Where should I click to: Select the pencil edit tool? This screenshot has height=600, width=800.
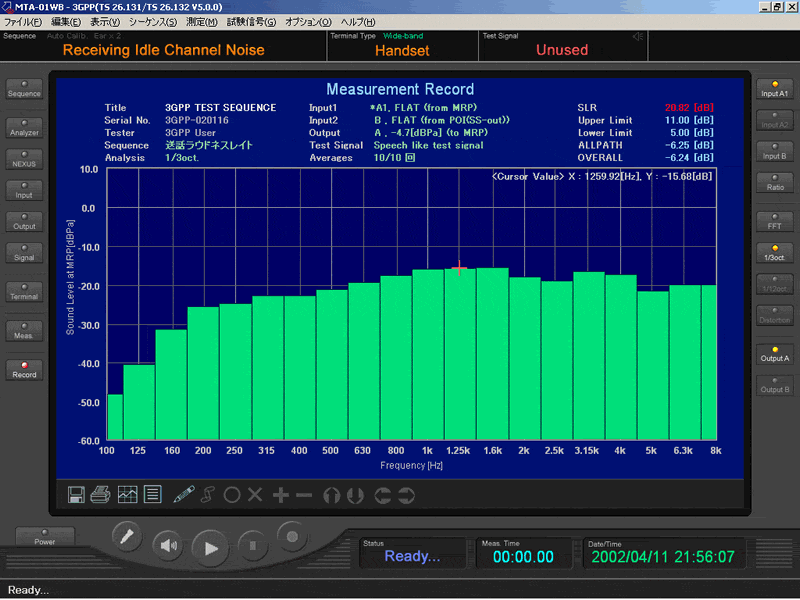point(183,493)
